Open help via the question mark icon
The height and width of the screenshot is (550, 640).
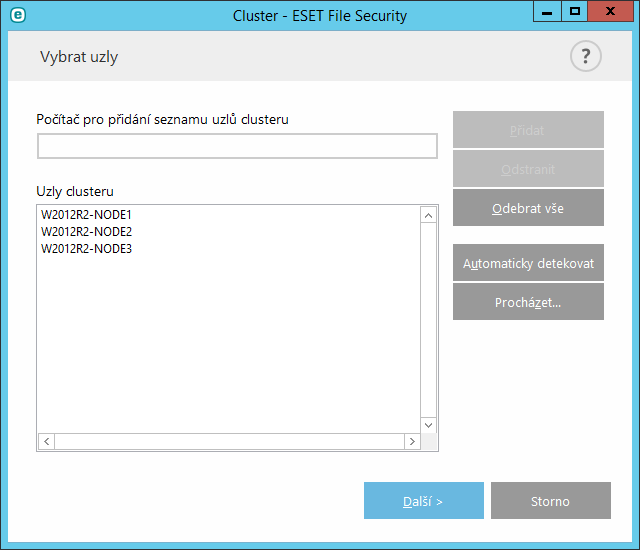point(586,56)
